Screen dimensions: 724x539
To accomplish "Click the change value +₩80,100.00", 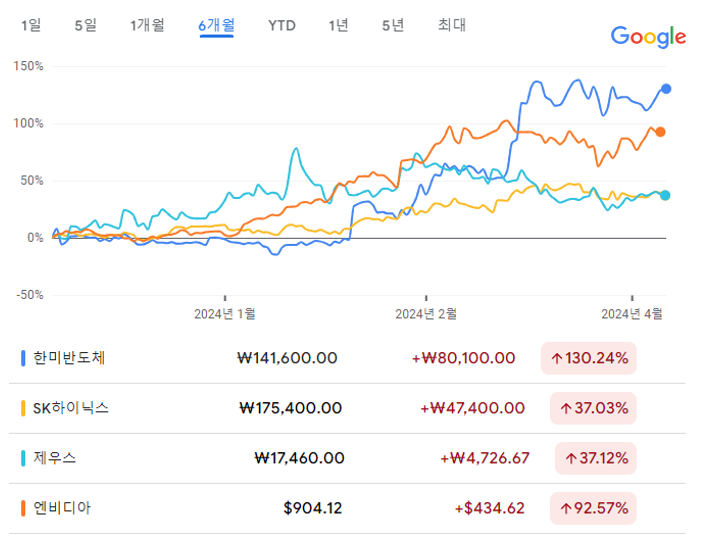I will [x=463, y=358].
